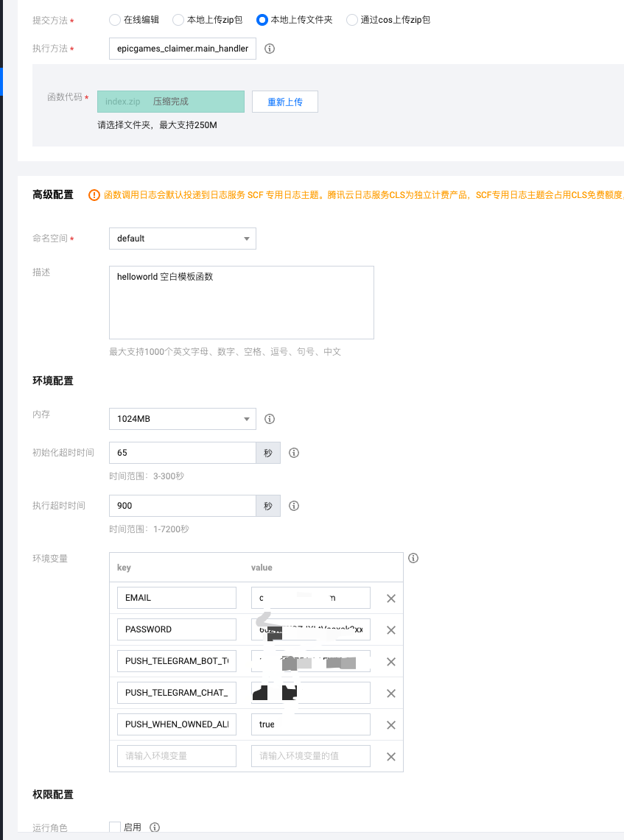Click info icon for 初始化超时时间
This screenshot has width=624, height=840.
point(294,453)
